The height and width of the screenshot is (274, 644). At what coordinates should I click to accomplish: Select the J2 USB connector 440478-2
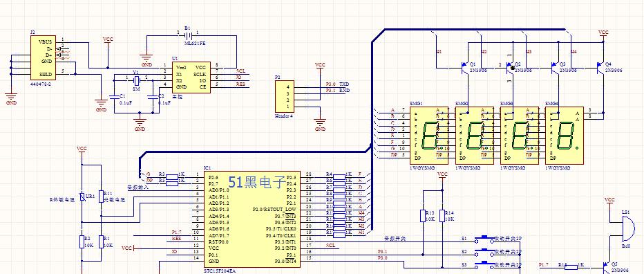(x=43, y=57)
